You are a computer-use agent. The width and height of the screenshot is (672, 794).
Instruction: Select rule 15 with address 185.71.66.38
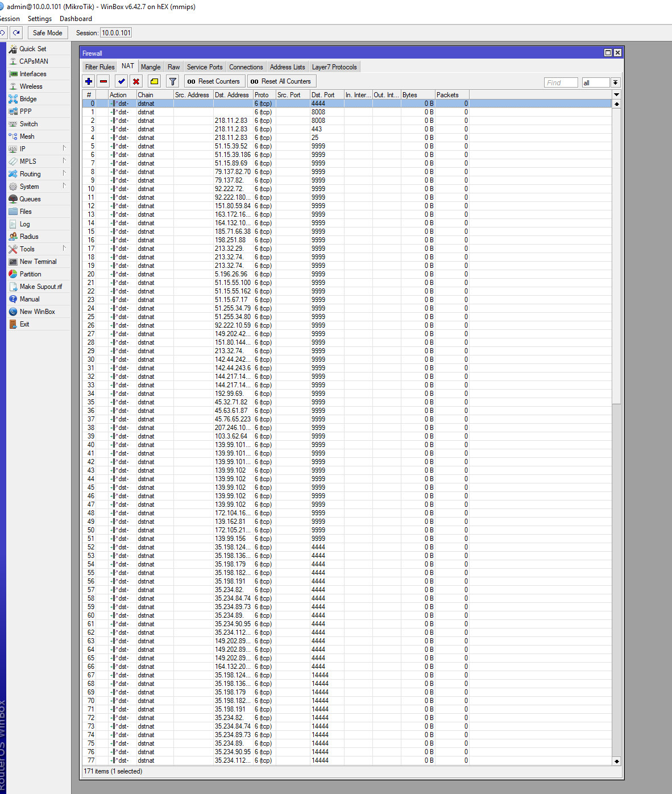347,231
